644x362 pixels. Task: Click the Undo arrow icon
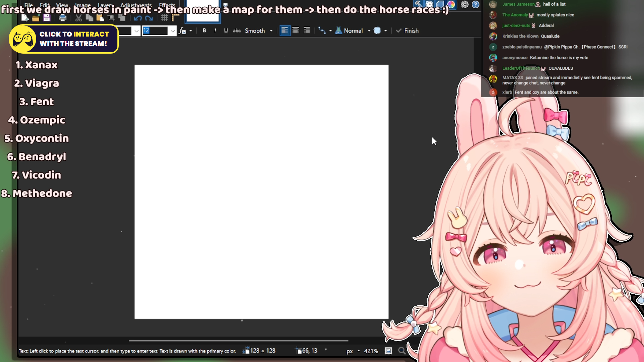pyautogui.click(x=138, y=18)
